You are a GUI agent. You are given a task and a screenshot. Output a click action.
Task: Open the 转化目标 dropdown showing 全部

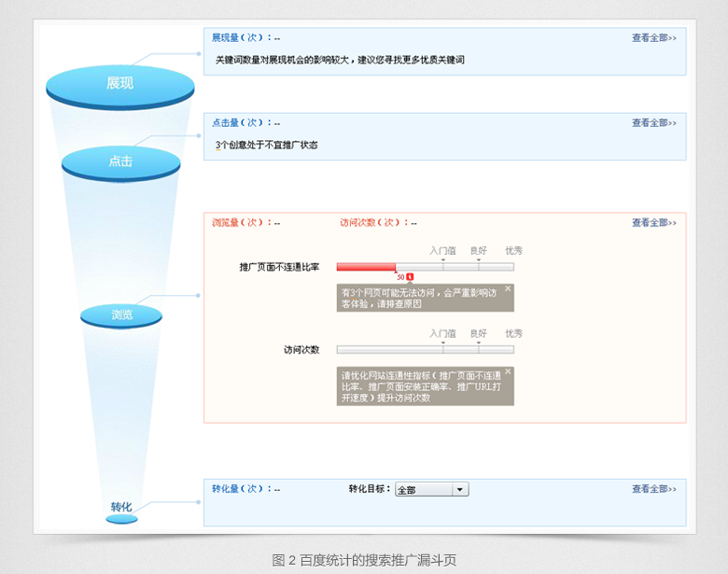(431, 490)
